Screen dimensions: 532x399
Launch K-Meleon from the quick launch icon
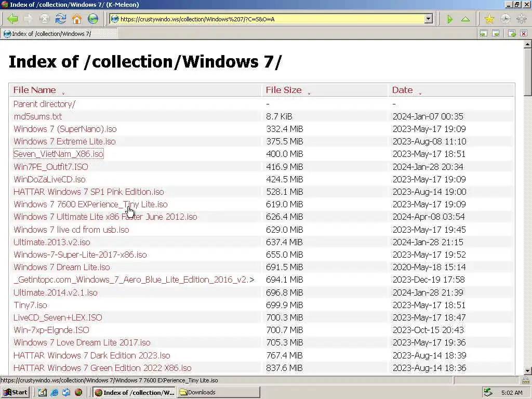pos(78,393)
